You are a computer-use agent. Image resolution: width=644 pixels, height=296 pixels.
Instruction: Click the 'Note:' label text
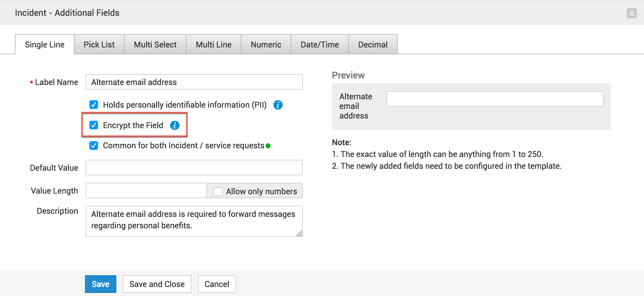point(342,142)
